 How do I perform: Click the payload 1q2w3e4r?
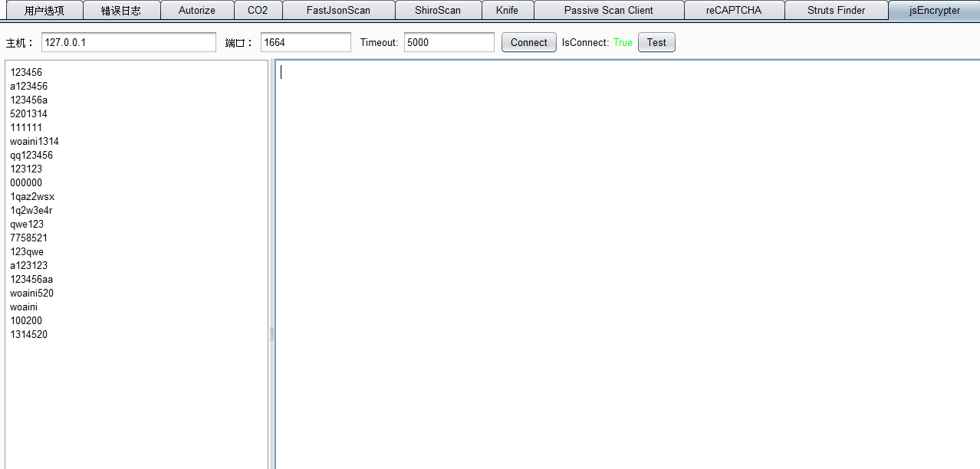31,211
